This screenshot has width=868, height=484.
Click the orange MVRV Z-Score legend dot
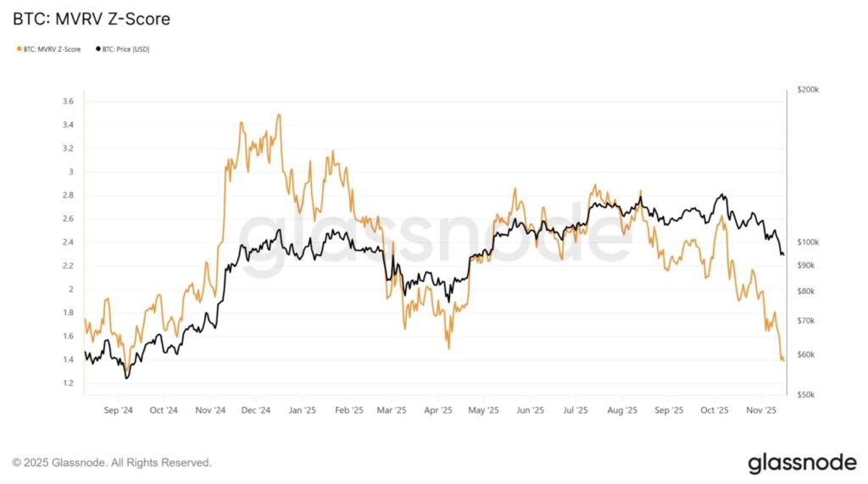click(x=19, y=49)
